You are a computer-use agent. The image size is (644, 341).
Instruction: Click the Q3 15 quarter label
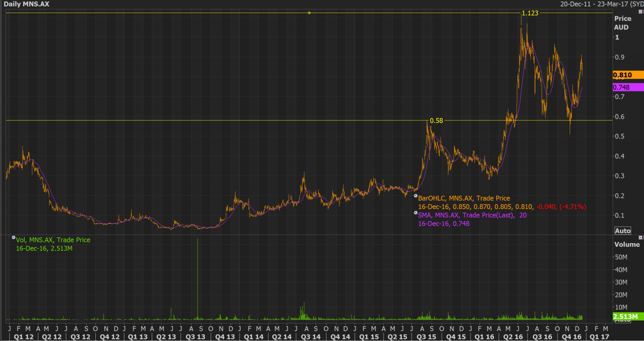pos(426,337)
